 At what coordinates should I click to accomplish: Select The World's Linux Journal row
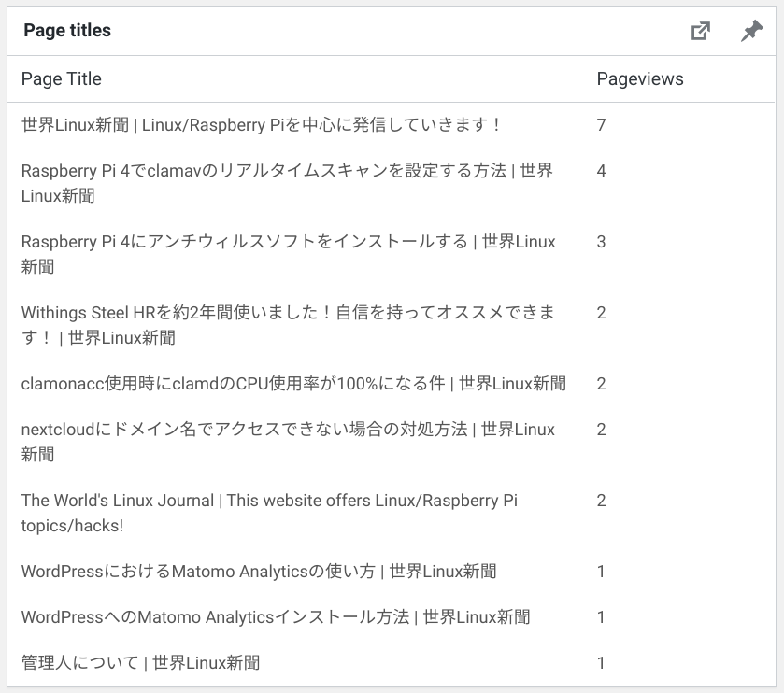pyautogui.click(x=392, y=513)
